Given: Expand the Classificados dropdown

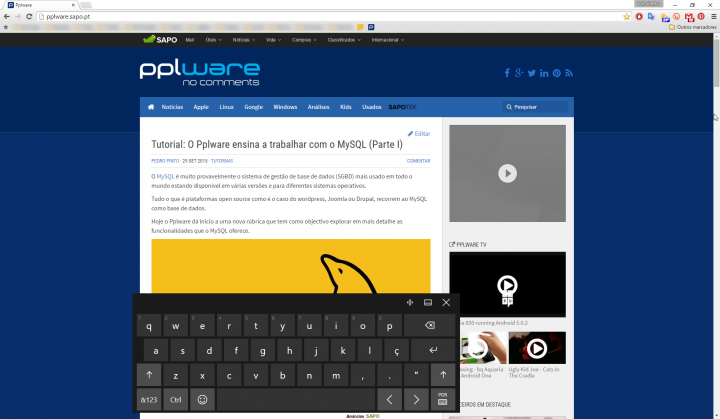Looking at the screenshot, I should tap(344, 40).
